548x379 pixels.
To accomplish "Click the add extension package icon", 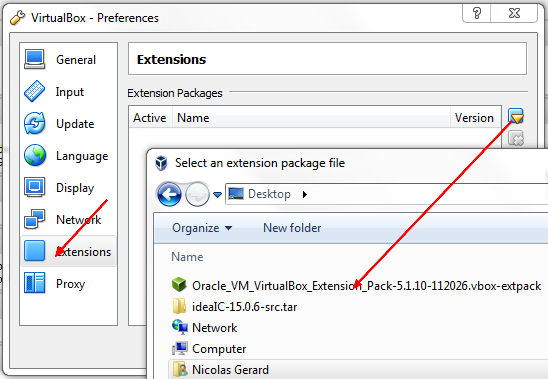I will 516,116.
